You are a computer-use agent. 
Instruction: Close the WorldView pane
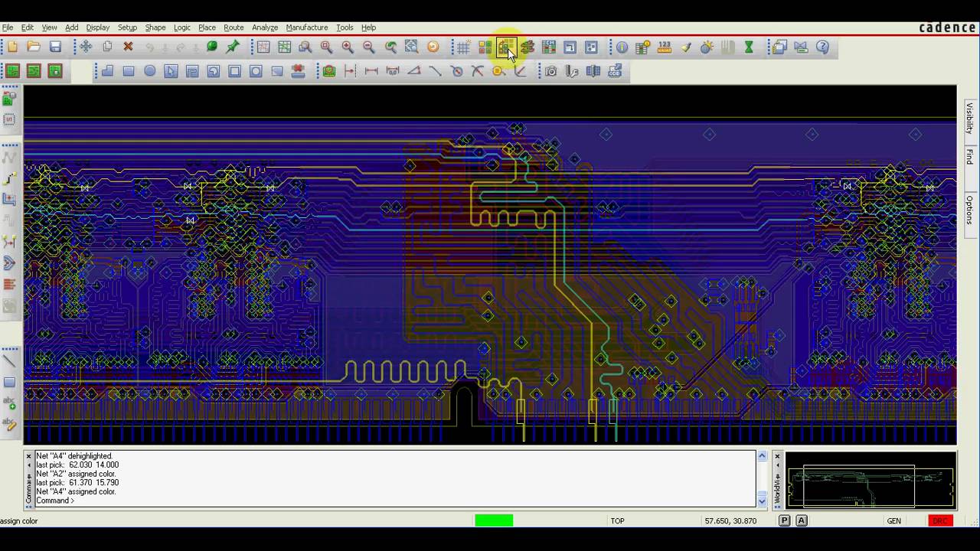point(777,456)
